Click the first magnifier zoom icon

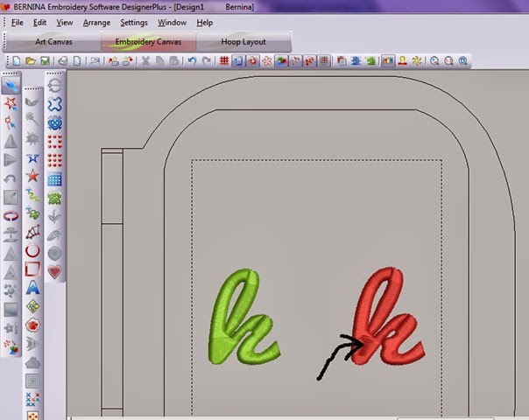tap(434, 61)
